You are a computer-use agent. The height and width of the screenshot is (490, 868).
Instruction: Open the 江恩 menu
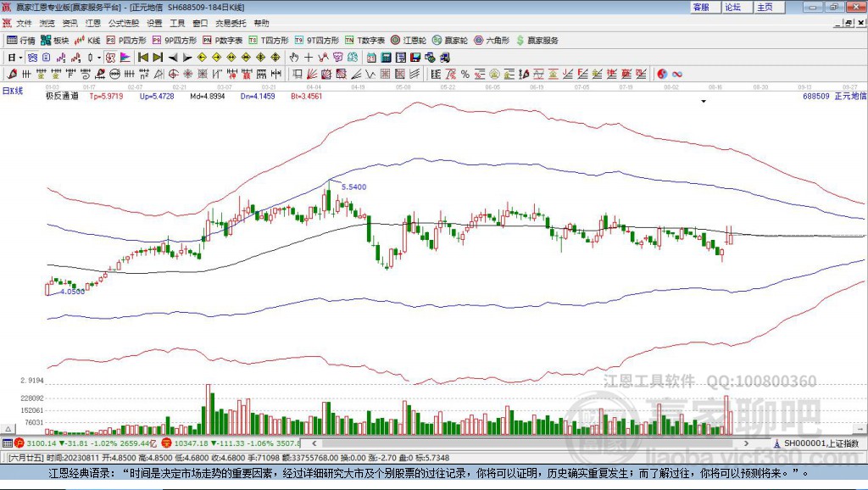93,23
